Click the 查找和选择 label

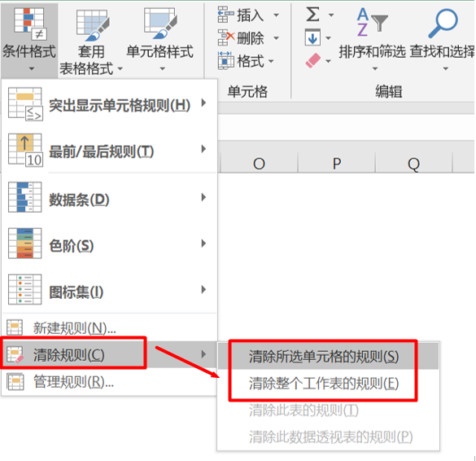(x=442, y=51)
